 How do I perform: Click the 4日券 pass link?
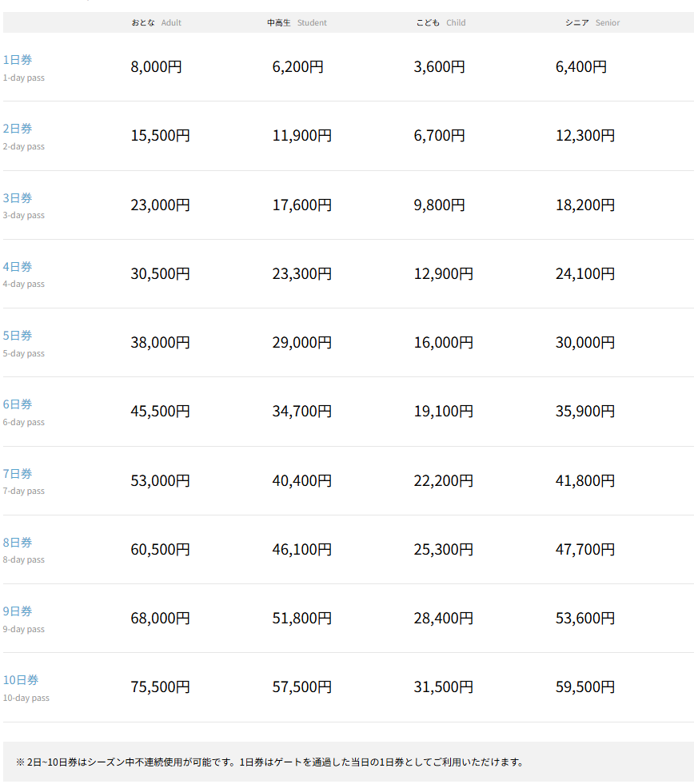click(18, 267)
